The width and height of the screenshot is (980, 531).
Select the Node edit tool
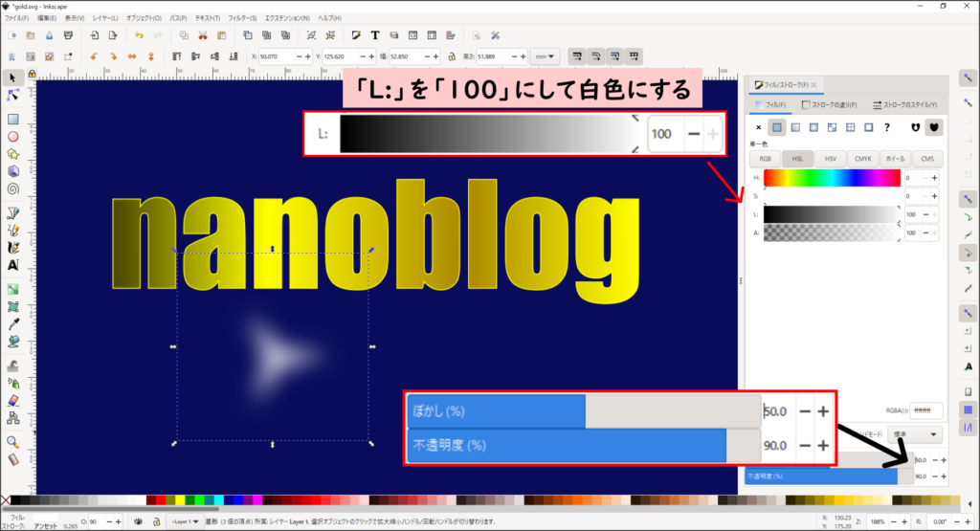pos(13,96)
